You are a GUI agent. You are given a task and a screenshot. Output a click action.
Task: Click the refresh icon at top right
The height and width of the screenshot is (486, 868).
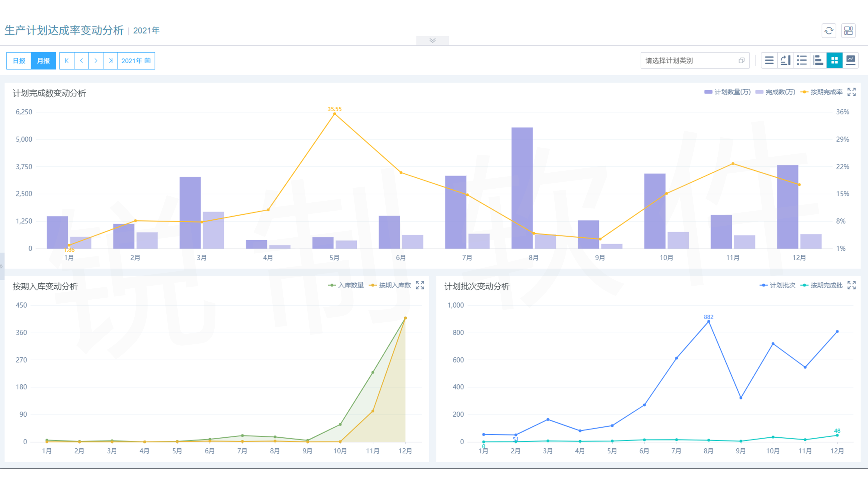[x=829, y=31]
